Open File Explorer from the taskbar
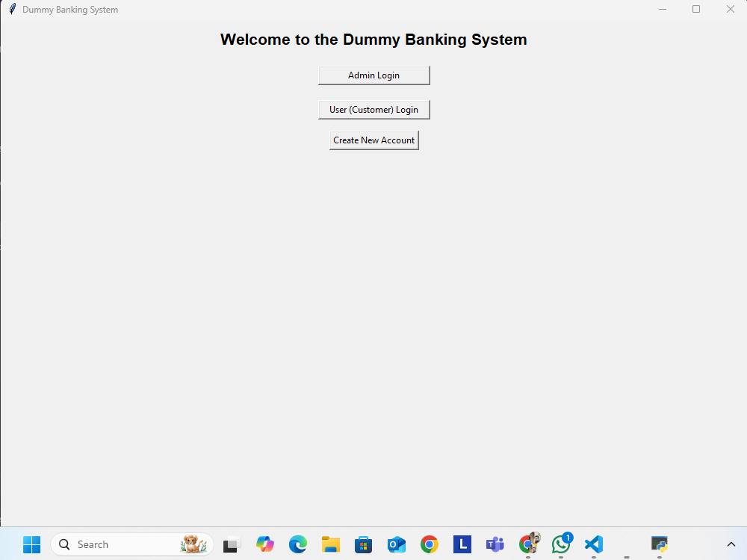 click(331, 544)
